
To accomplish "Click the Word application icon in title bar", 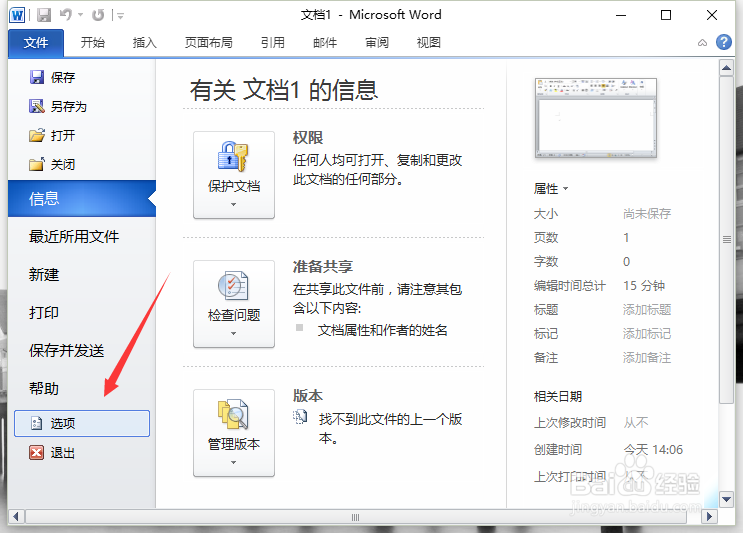I will pyautogui.click(x=17, y=15).
